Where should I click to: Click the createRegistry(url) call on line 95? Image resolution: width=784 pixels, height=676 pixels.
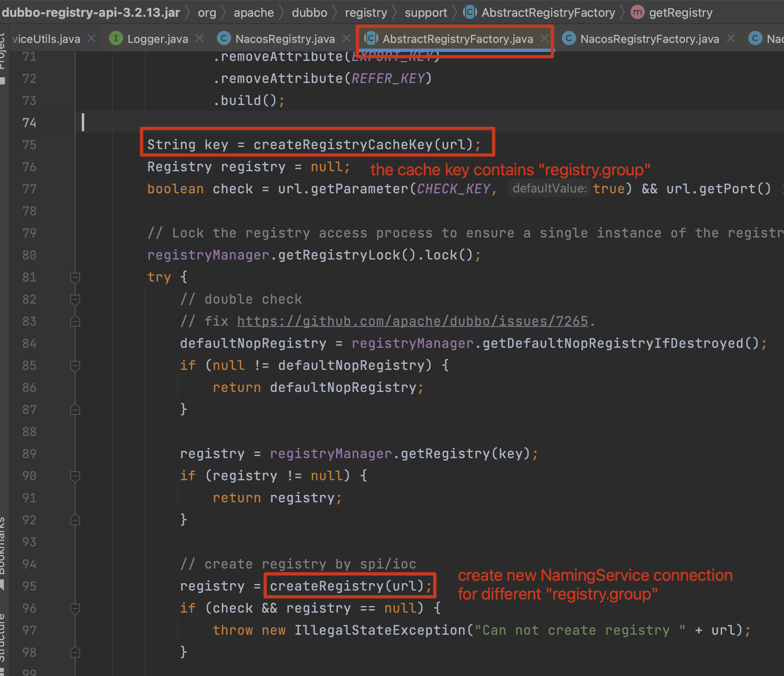pos(347,586)
